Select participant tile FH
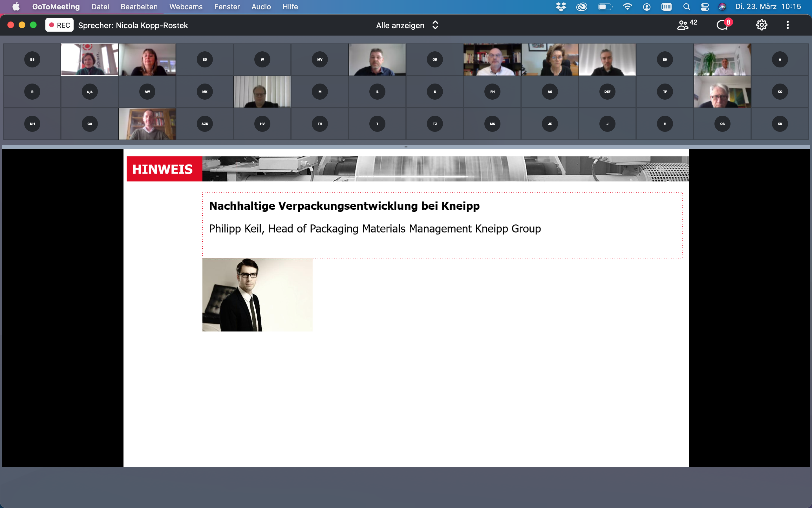The image size is (812, 508). pos(492,92)
